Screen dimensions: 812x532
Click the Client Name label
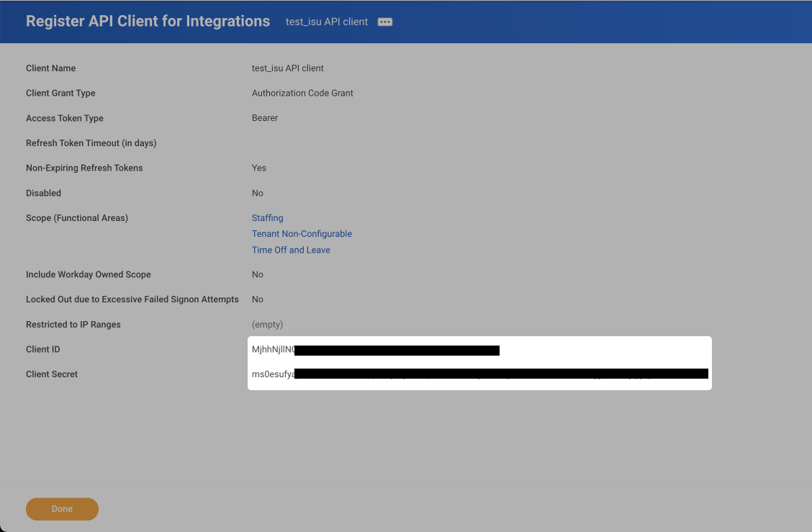tap(50, 68)
